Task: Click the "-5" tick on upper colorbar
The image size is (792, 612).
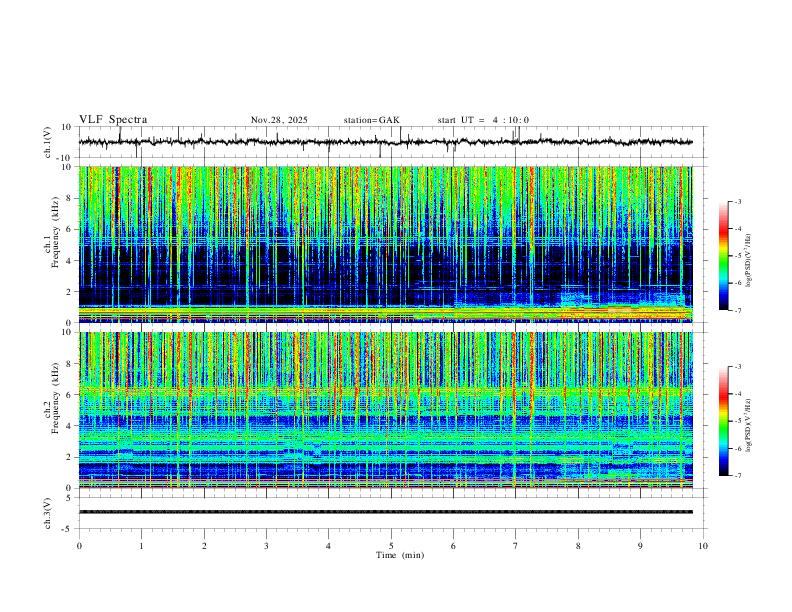Action: [x=738, y=256]
